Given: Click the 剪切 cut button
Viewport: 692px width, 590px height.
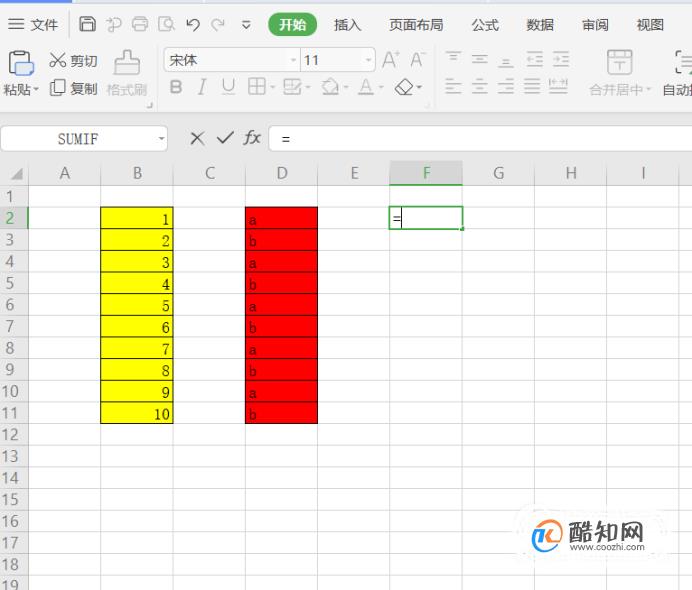Looking at the screenshot, I should tap(73, 60).
